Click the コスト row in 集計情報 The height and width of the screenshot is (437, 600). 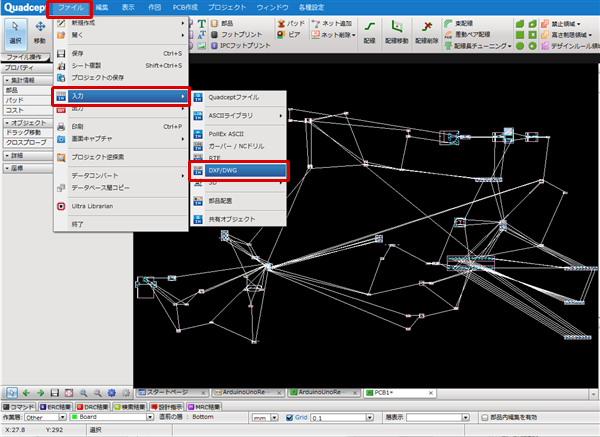pos(28,110)
